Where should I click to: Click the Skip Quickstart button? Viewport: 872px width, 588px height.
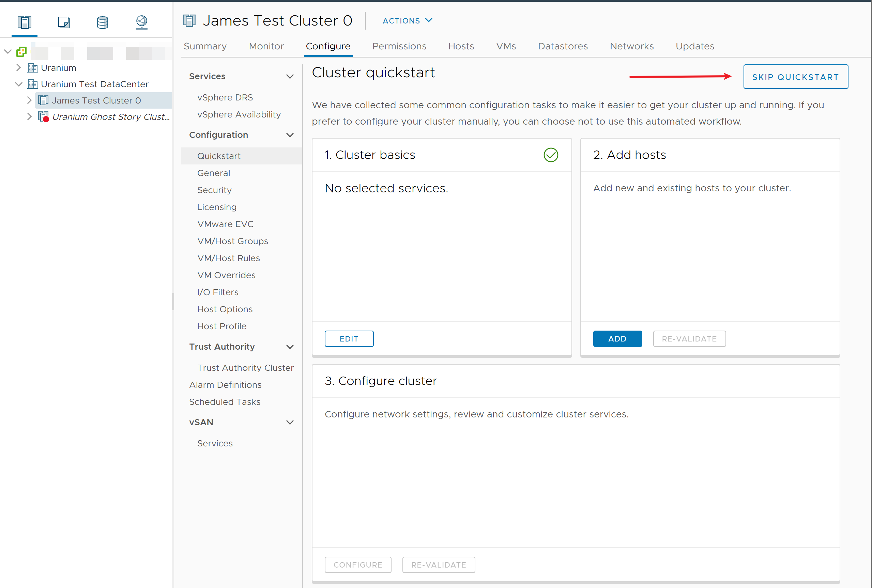tap(795, 77)
